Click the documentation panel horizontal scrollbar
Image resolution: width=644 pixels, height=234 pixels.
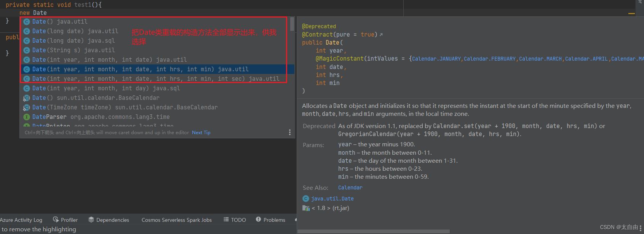(373, 231)
